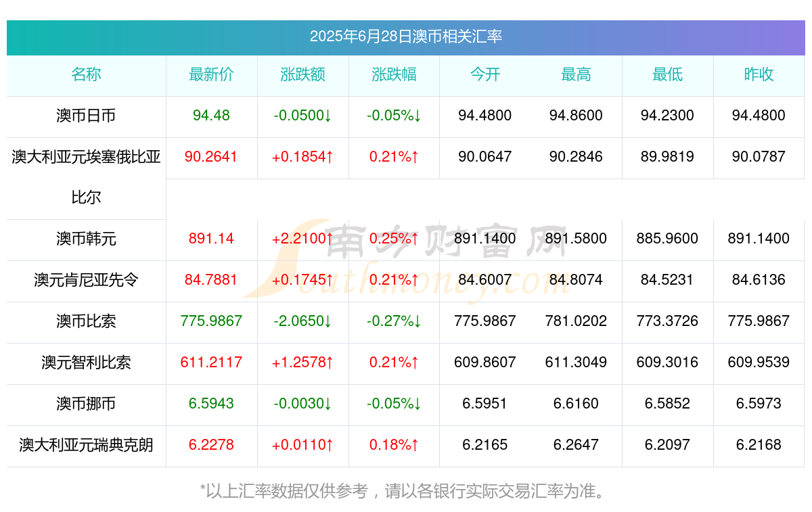Click lowest value 885.9600

click(x=667, y=239)
